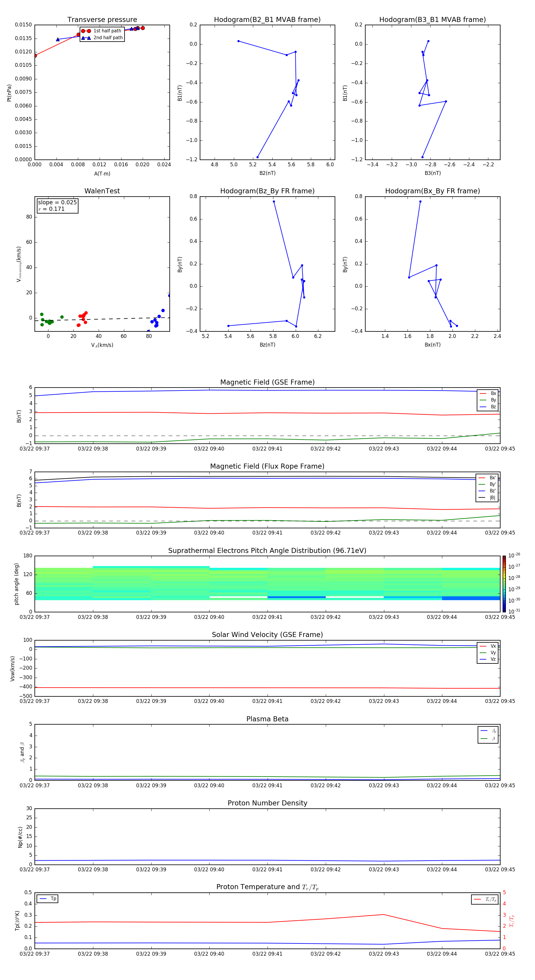
Task: Click the '-400' tick on velocity plot
Action: [x=26, y=687]
